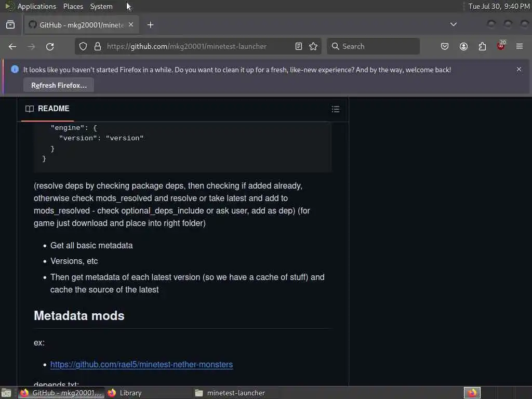Image resolution: width=532 pixels, height=399 pixels.
Task: Click the "version": "version" code line
Action: 101,138
